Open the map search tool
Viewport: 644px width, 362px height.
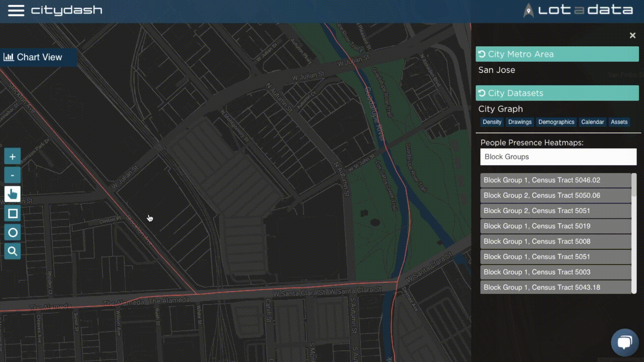pos(12,251)
